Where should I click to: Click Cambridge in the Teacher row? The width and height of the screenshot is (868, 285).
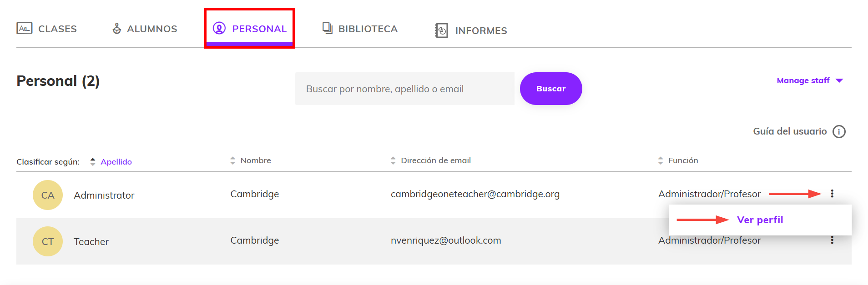coord(255,240)
